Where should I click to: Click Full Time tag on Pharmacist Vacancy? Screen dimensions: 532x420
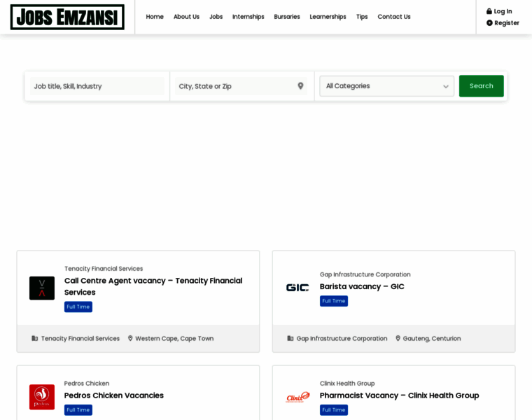(333, 409)
